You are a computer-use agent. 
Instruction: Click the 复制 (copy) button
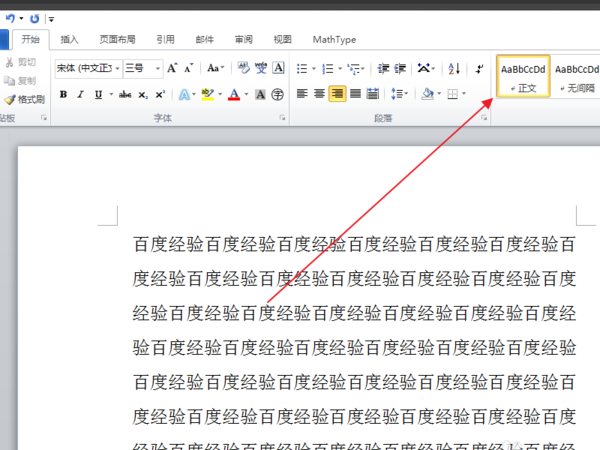click(x=20, y=81)
